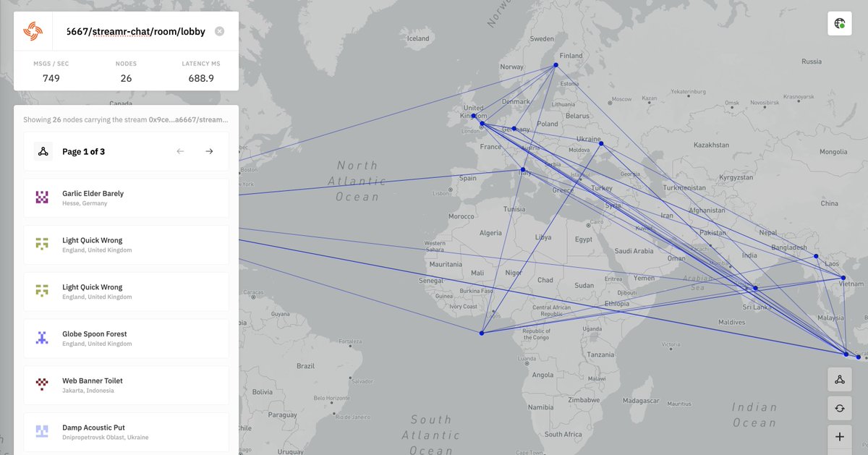Select the Garlic Elder Barely node

click(x=126, y=198)
